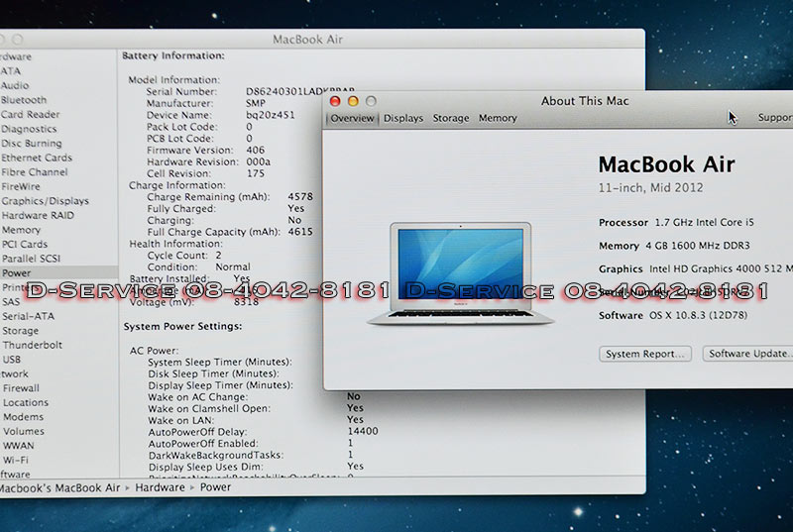Screen dimensions: 793x532
Task: Open Volumes in the sidebar
Action: 23,432
